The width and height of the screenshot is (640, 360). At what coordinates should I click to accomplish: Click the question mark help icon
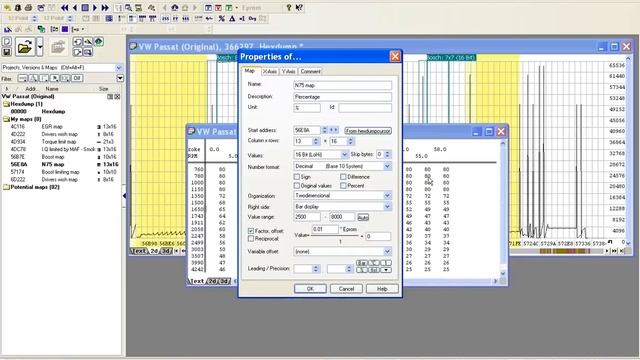click(289, 7)
